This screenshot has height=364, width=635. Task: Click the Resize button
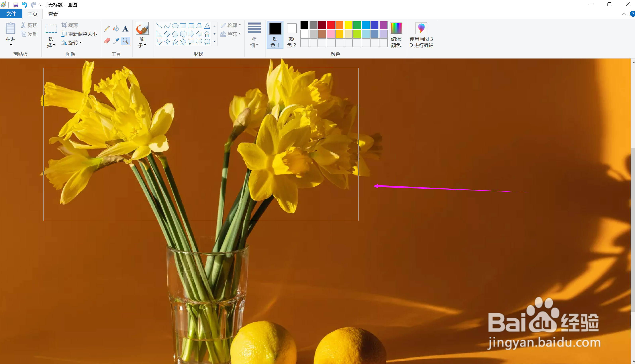(79, 34)
